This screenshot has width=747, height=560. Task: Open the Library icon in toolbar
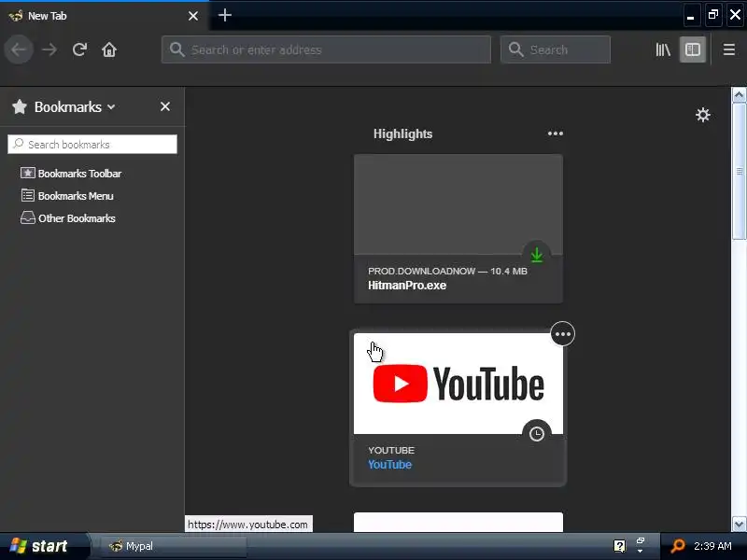[663, 49]
